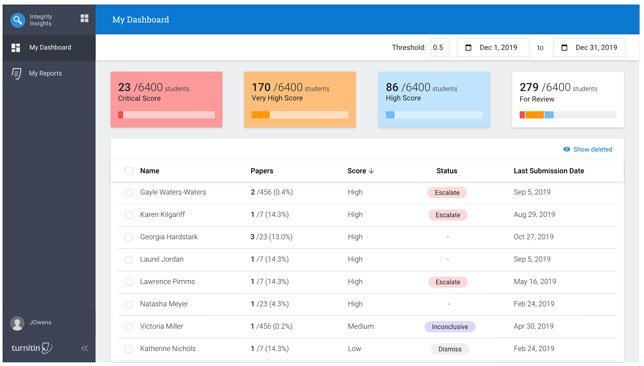Select My Dashboard in the sidebar menu
Viewport: 644px width, 366px height.
pyautogui.click(x=49, y=48)
